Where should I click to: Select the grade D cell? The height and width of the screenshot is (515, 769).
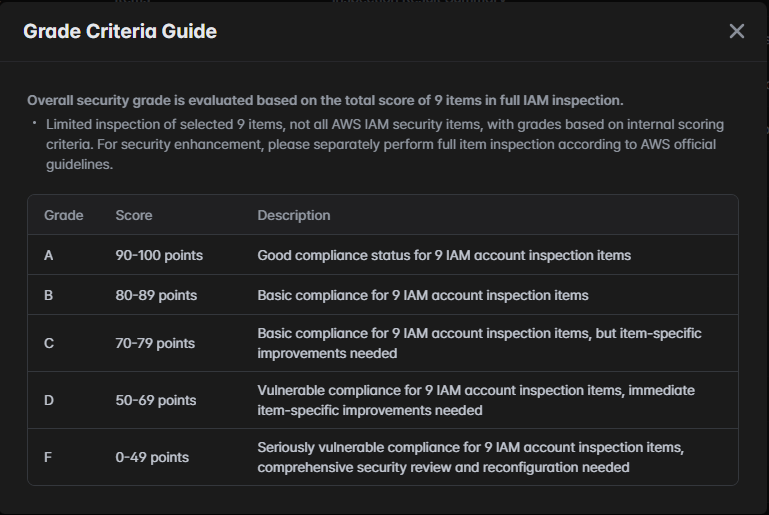pyautogui.click(x=49, y=400)
